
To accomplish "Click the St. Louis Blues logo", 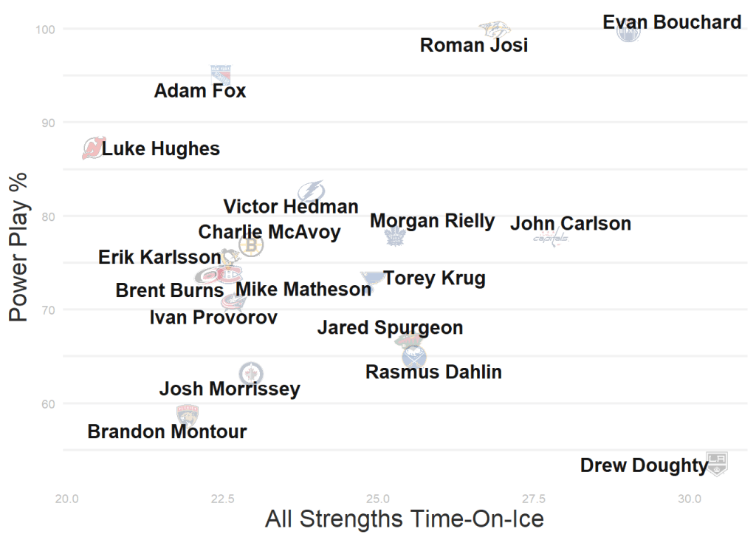I will click(x=371, y=279).
